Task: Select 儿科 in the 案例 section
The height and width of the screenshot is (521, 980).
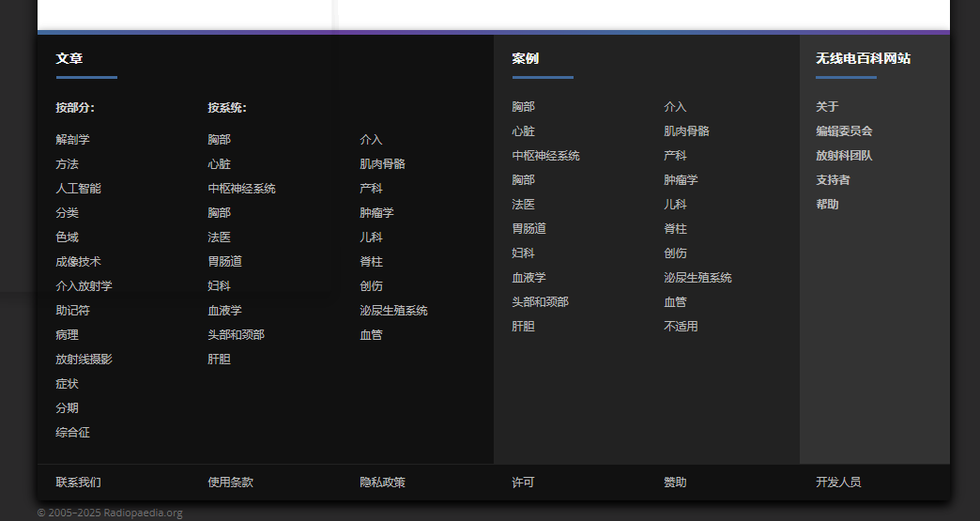Action: (x=676, y=204)
